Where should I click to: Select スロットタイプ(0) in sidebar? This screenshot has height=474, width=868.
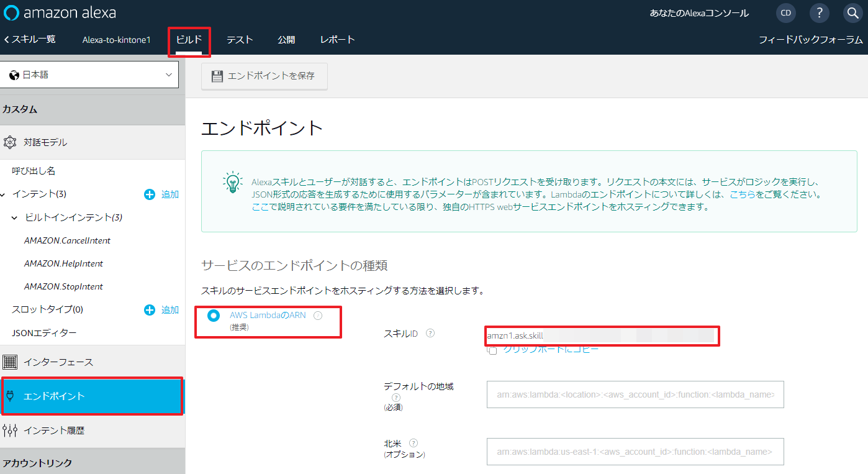(47, 309)
